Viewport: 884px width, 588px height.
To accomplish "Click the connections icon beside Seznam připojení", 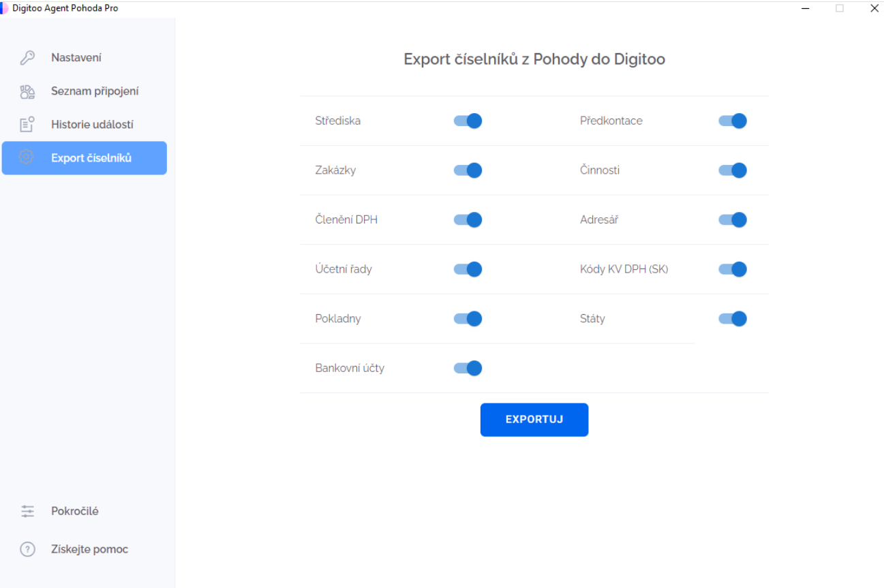I will (x=27, y=91).
